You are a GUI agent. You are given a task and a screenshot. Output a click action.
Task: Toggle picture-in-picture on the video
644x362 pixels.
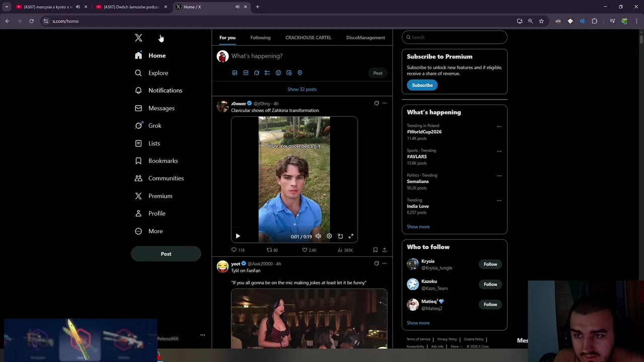(x=340, y=236)
